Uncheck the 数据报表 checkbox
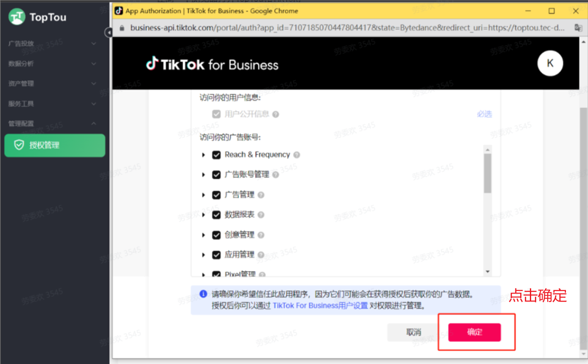588x364 pixels. (x=216, y=215)
